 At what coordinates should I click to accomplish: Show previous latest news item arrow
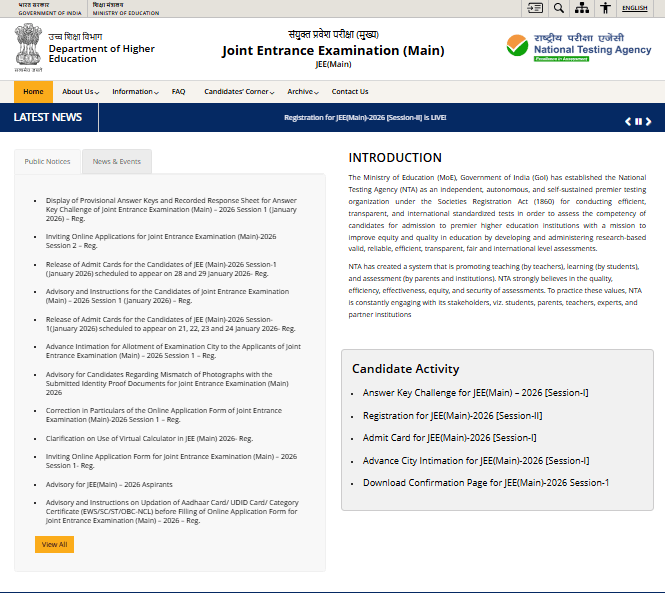628,122
